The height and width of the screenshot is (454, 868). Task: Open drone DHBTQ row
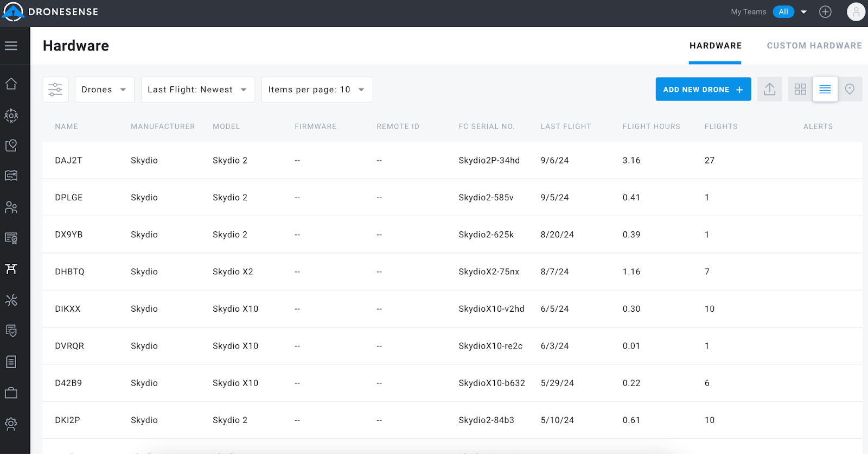click(452, 272)
